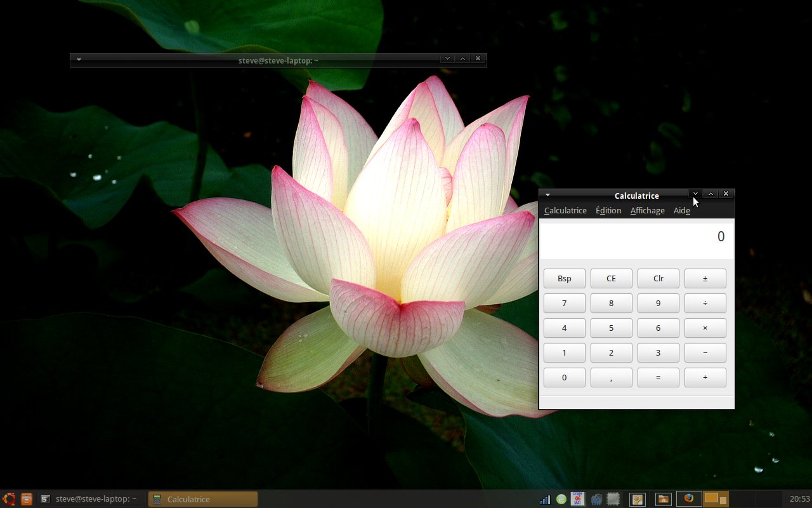This screenshot has width=812, height=508.
Task: Click the blue mouse-shaped tray icon
Action: [596, 499]
